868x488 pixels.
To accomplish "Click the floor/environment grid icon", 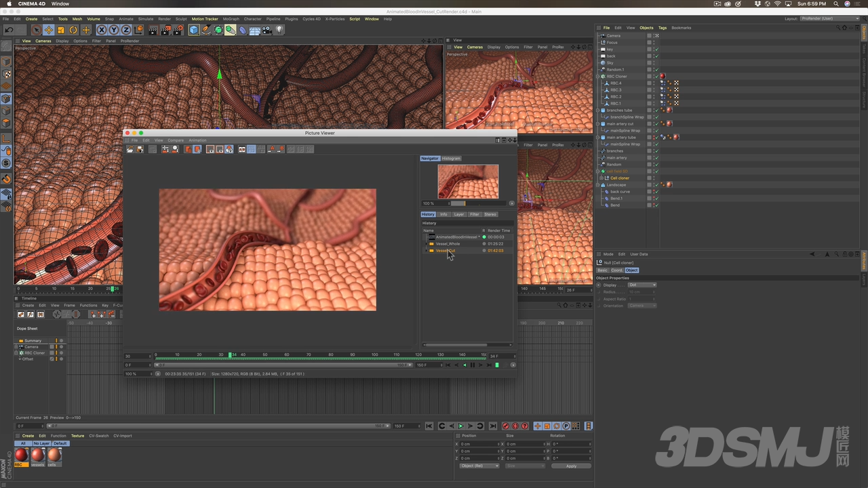I will pos(255,30).
